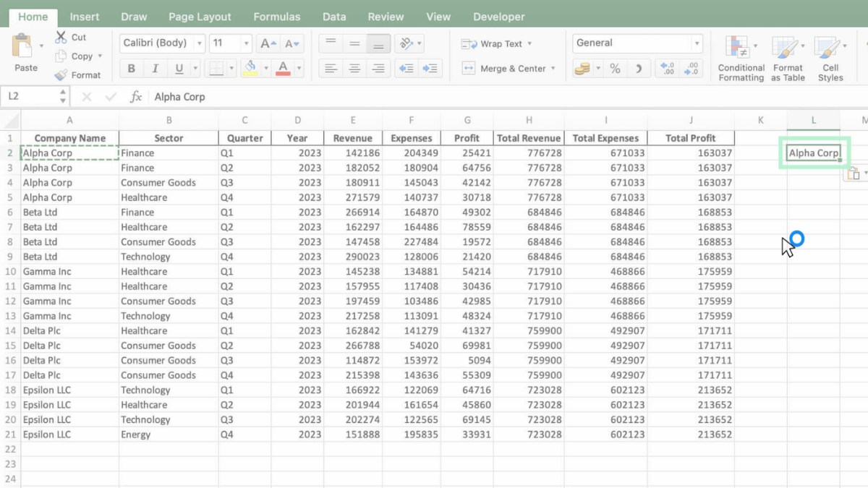Click the Increase Decimal icon
Image resolution: width=868 pixels, height=488 pixels.
pos(666,69)
